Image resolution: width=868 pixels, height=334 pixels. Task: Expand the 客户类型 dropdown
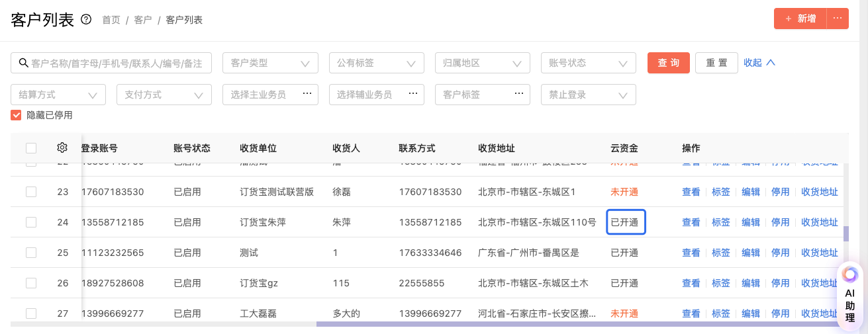270,63
